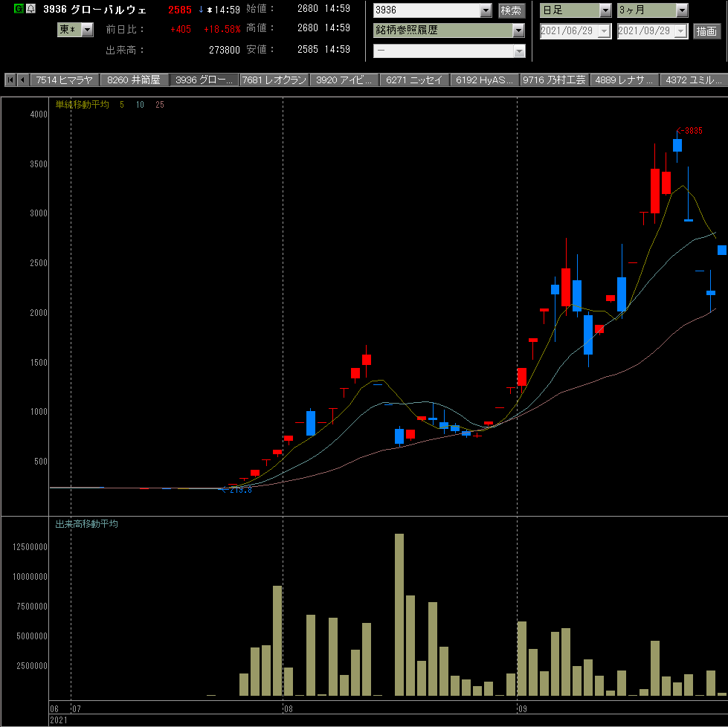The width and height of the screenshot is (728, 727).
Task: Open the 4372 ユミル... tab
Action: (x=694, y=80)
